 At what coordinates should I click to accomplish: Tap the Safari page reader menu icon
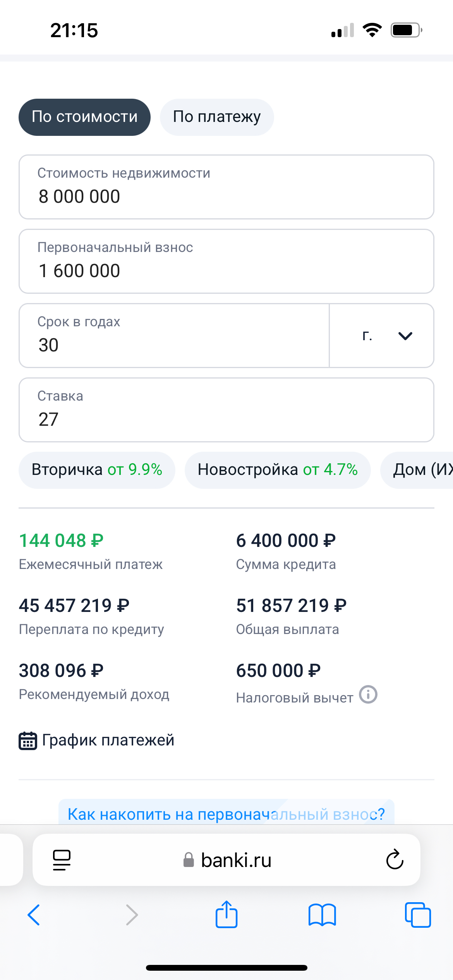62,860
